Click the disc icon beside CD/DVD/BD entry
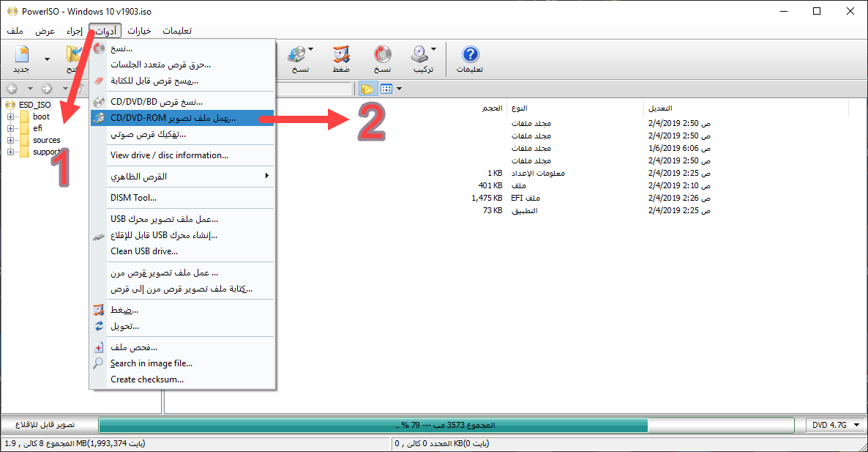868x452 pixels. tap(99, 102)
